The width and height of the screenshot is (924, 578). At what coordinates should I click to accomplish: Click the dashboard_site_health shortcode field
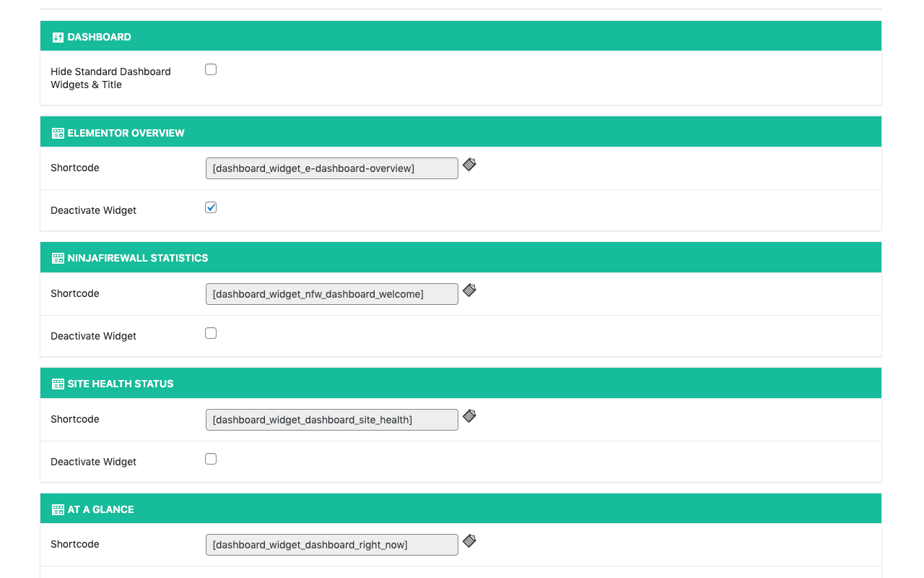[x=331, y=420]
